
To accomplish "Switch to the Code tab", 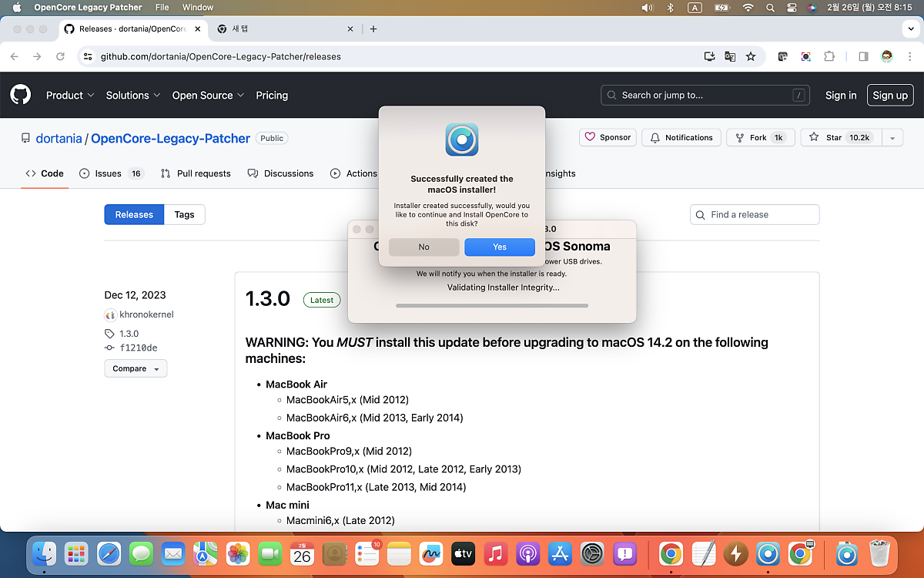I will (x=45, y=173).
